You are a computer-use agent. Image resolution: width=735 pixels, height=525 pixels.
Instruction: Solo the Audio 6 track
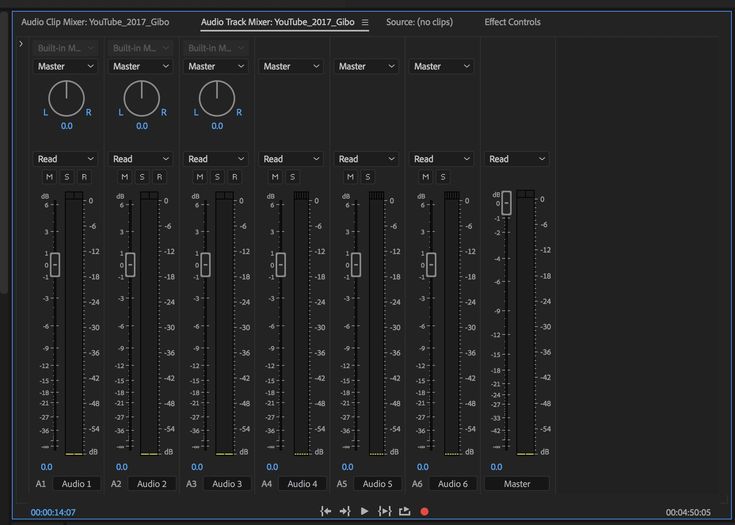click(443, 177)
